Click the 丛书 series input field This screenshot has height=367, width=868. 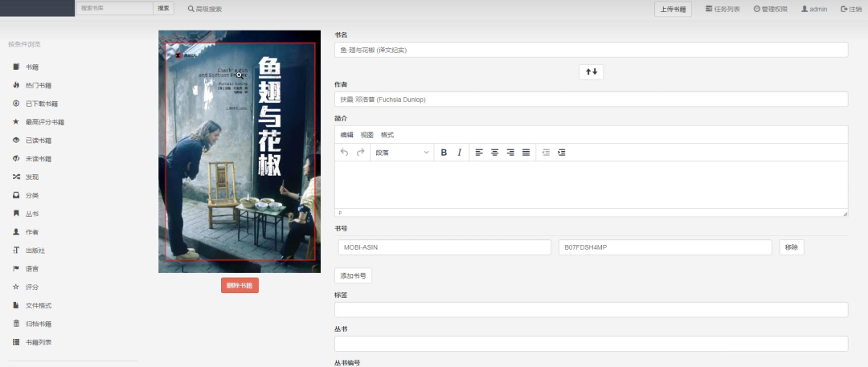(592, 344)
